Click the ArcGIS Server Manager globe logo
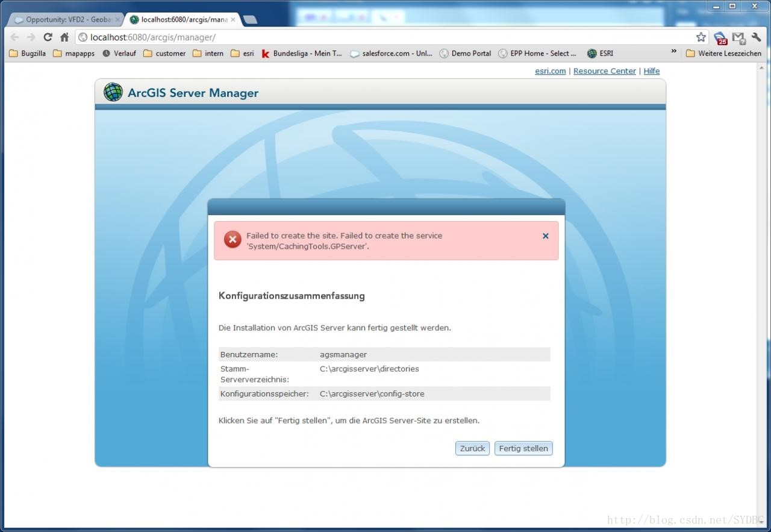Image resolution: width=771 pixels, height=532 pixels. point(113,92)
